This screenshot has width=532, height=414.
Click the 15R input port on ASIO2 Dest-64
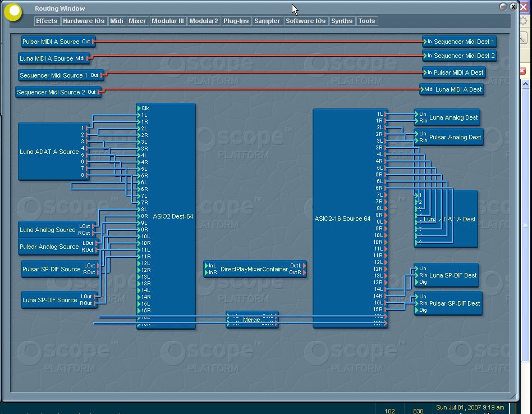pos(139,311)
